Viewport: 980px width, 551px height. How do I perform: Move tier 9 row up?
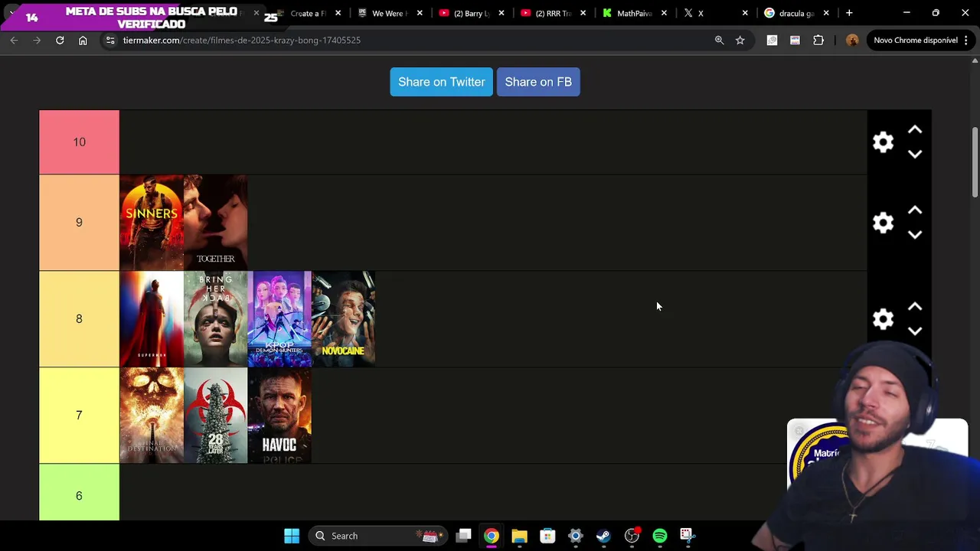click(914, 210)
